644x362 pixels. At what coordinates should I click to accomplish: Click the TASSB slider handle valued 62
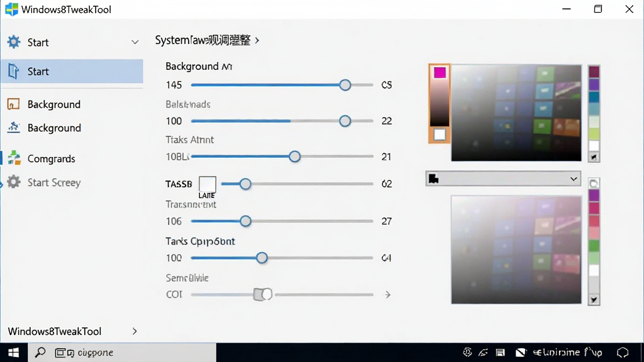tap(245, 184)
